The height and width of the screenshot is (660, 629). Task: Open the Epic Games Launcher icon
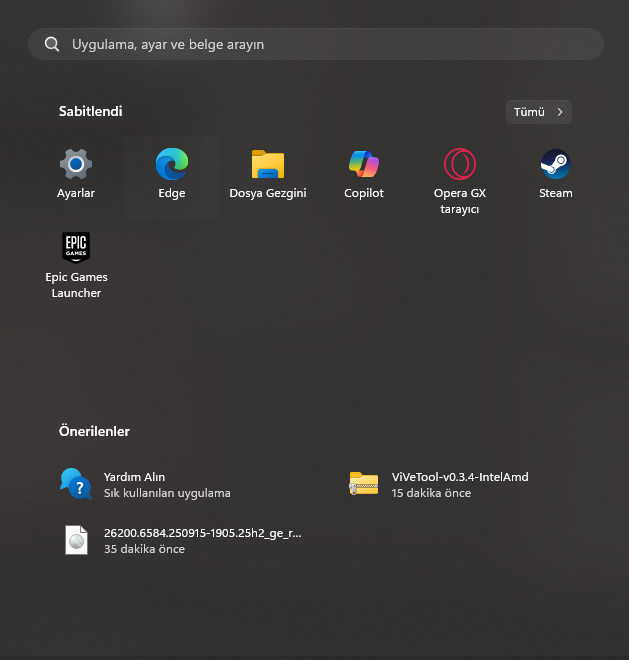pos(76,248)
